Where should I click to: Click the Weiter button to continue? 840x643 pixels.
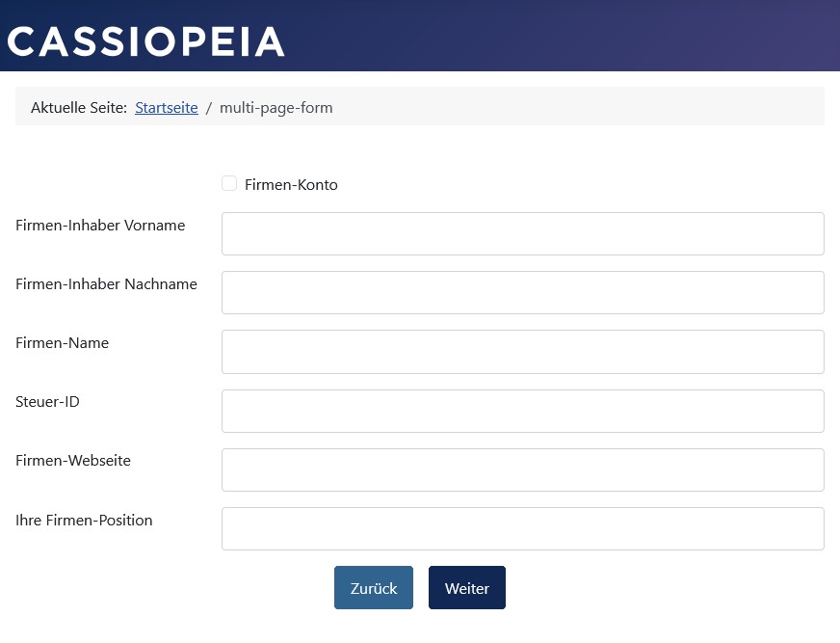(x=467, y=588)
